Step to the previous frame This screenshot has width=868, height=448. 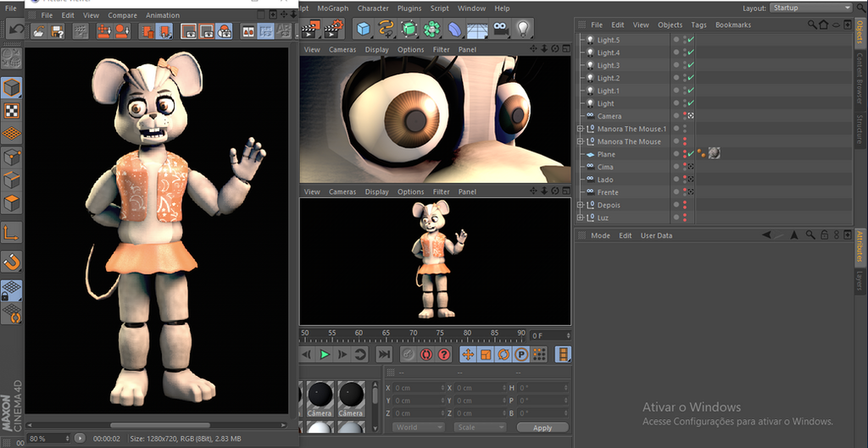pos(307,355)
